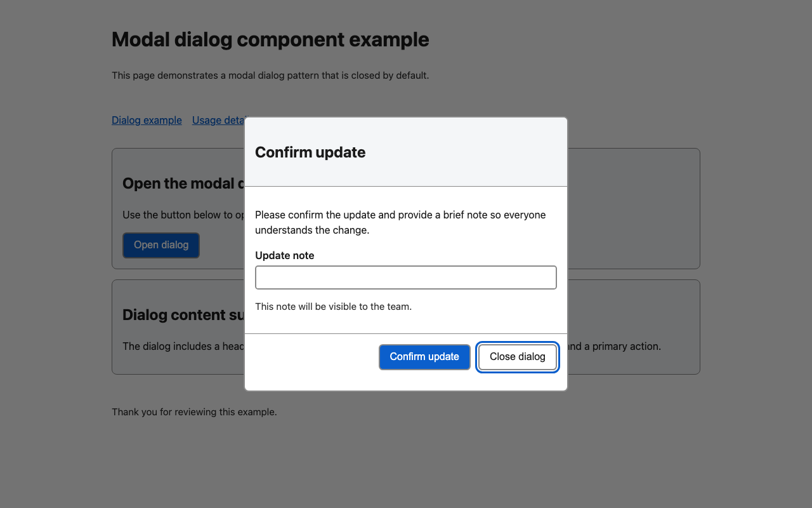Select the Confirm update dialog heading

point(310,152)
